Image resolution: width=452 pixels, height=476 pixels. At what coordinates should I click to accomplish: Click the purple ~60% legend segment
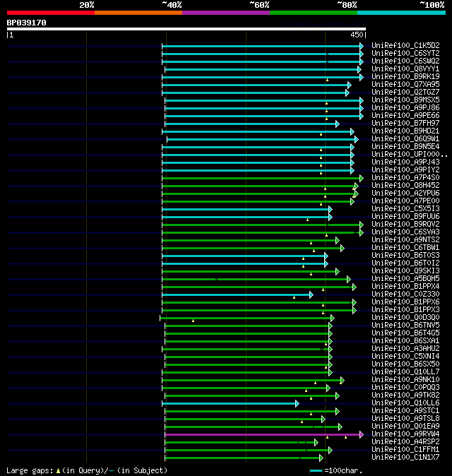click(226, 13)
